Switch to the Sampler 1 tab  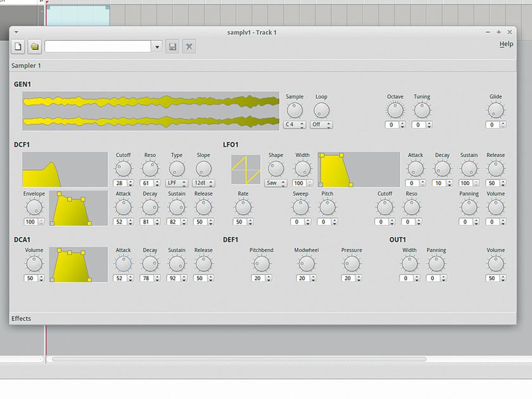[x=26, y=65]
